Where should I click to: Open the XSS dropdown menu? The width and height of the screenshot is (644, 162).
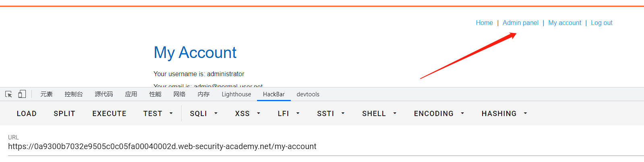click(x=248, y=114)
